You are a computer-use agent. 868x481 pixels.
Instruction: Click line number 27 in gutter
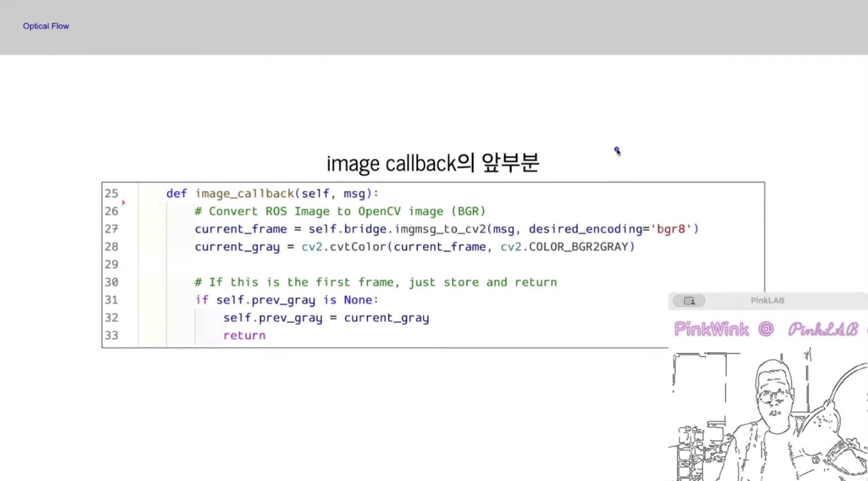coord(111,229)
